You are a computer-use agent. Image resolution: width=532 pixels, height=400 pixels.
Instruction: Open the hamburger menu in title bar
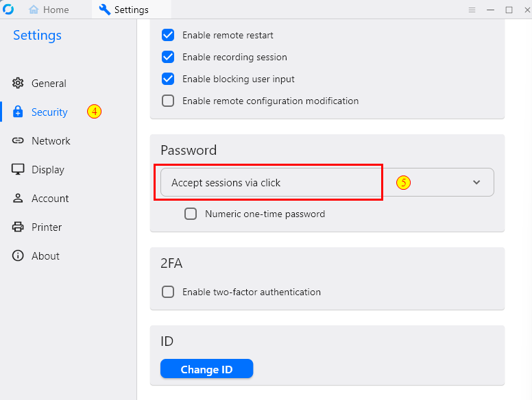(x=472, y=10)
